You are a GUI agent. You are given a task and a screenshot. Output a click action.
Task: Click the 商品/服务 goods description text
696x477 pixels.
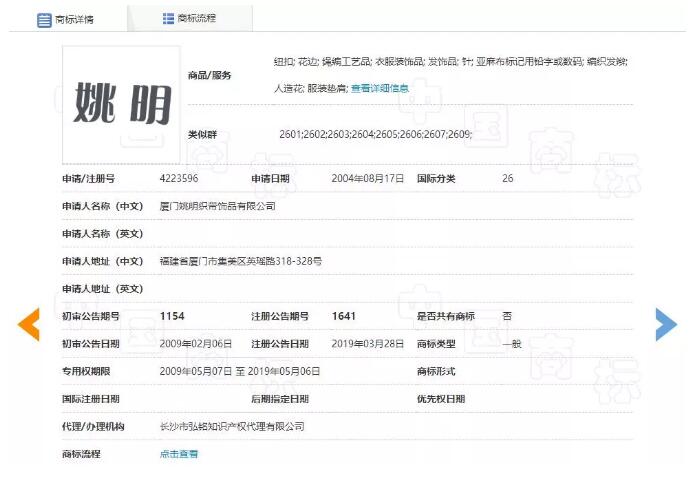(x=450, y=62)
